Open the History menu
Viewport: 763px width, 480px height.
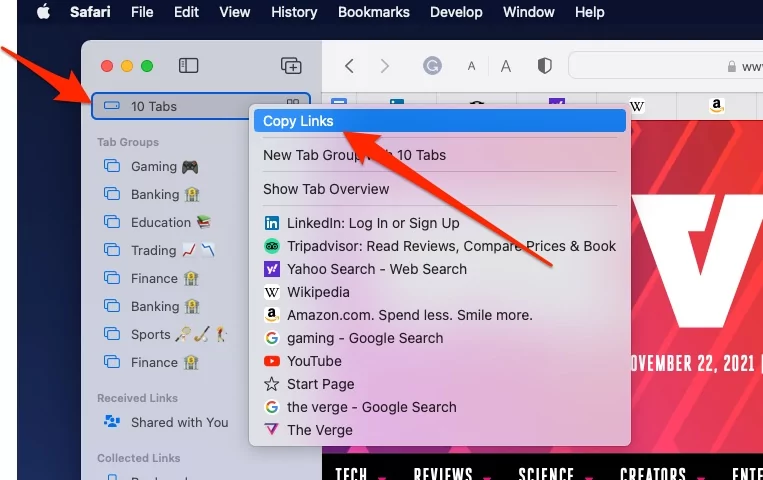(x=294, y=12)
